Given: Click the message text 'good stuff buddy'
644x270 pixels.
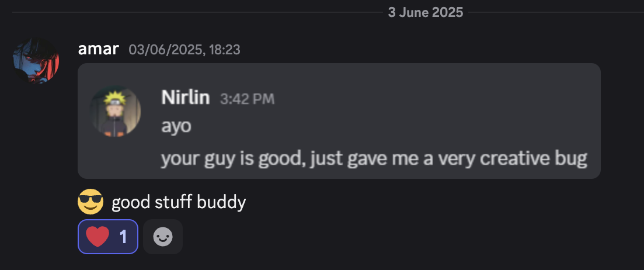Looking at the screenshot, I should point(179,202).
